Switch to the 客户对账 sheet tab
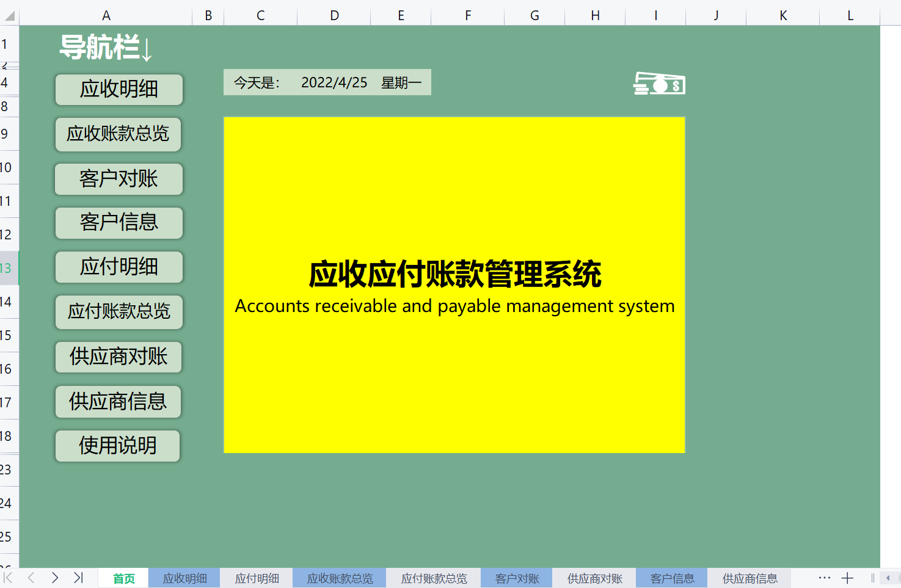The height and width of the screenshot is (588, 901). pos(516,578)
